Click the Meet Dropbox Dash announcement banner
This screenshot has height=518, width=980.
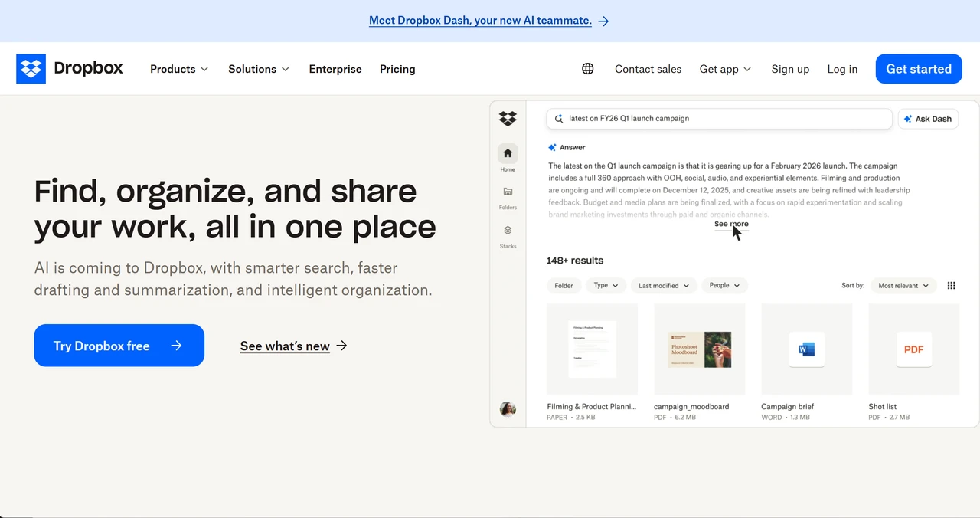tap(480, 20)
